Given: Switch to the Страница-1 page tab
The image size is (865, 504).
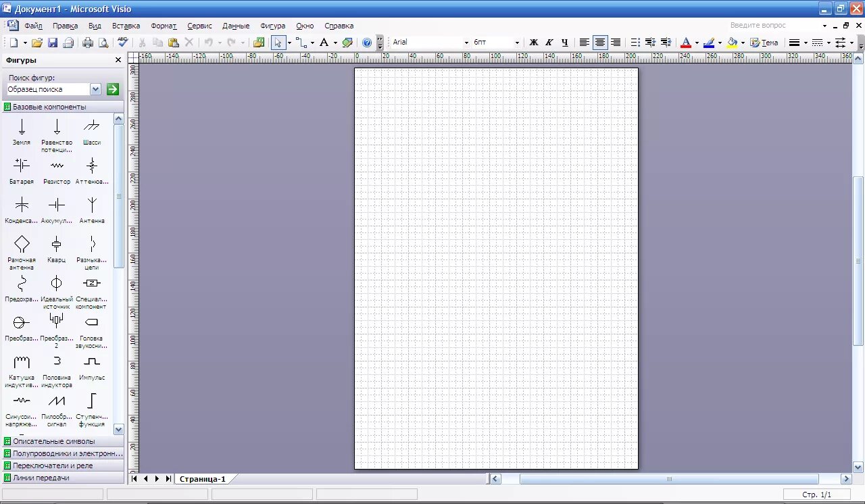Looking at the screenshot, I should click(x=203, y=479).
